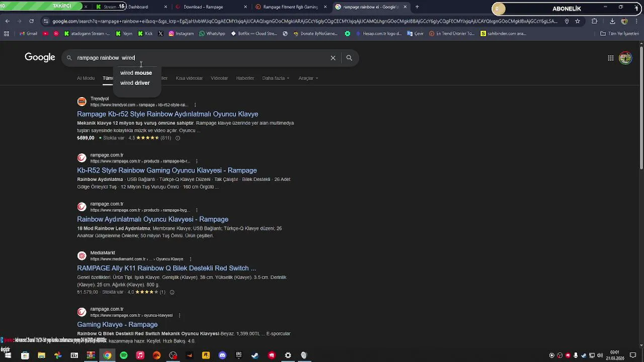Open more options for Gaming Klavye result
Viewport: 644px width, 362px height.
coord(179,315)
